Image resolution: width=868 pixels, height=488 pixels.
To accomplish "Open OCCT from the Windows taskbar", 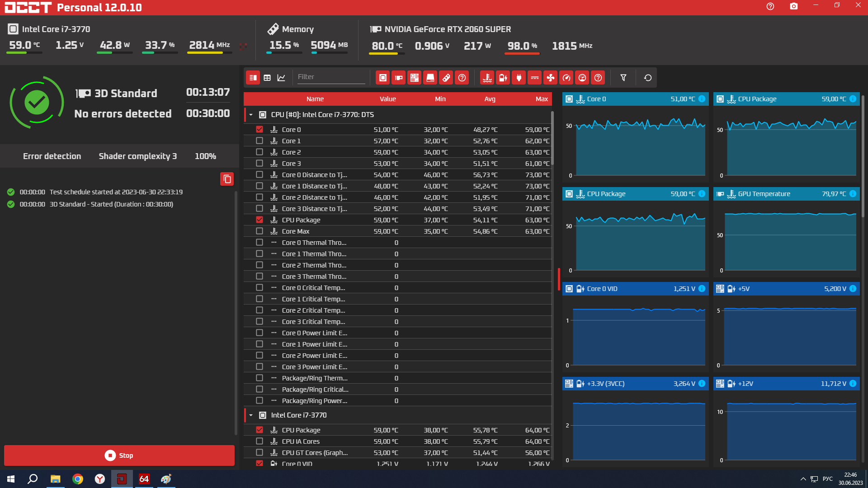I will pos(122,479).
